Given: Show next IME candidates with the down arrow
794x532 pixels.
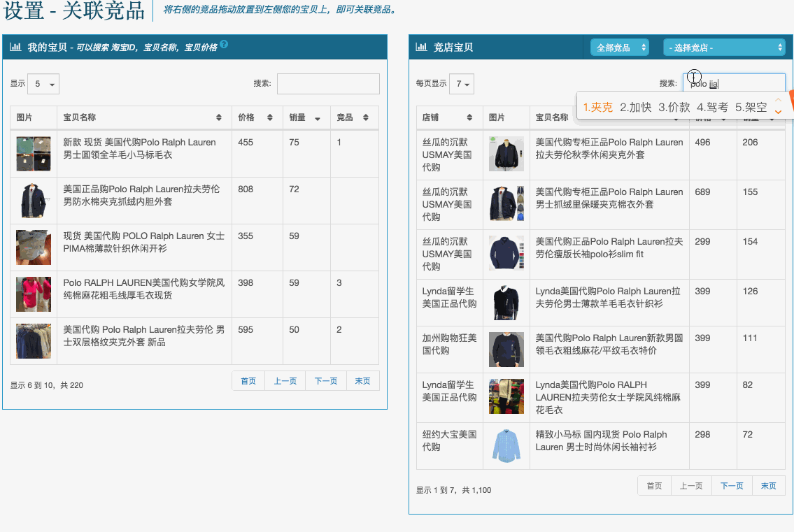Looking at the screenshot, I should pos(779,112).
